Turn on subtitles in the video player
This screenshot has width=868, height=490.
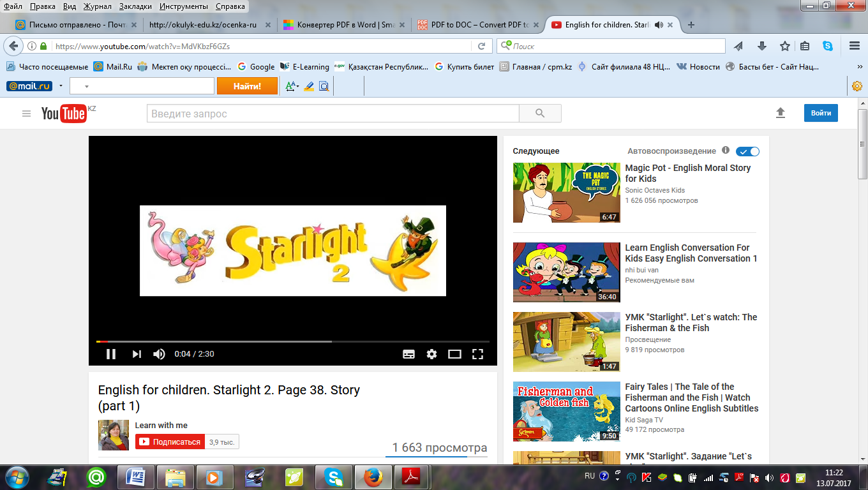tap(409, 354)
